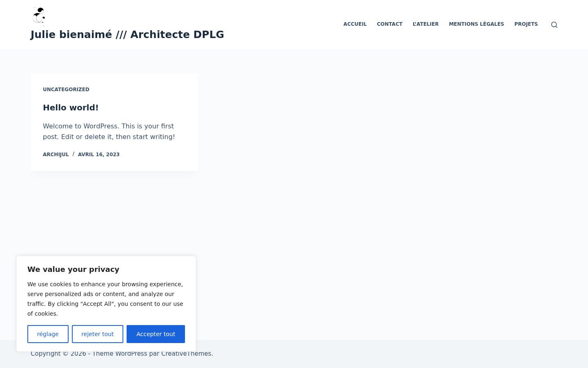Click the site title Julie bienaimé /// Architecte DPLG
588x368 pixels.
pyautogui.click(x=127, y=34)
